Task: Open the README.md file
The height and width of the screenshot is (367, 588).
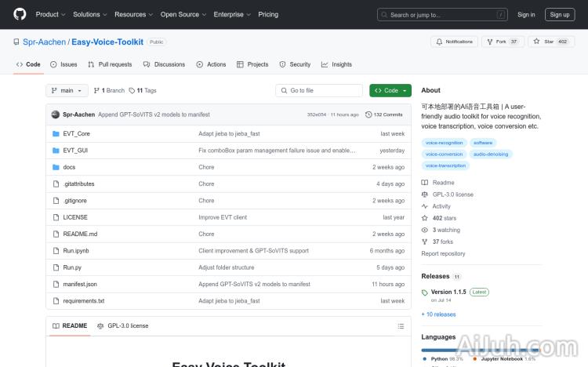Action: pos(80,234)
